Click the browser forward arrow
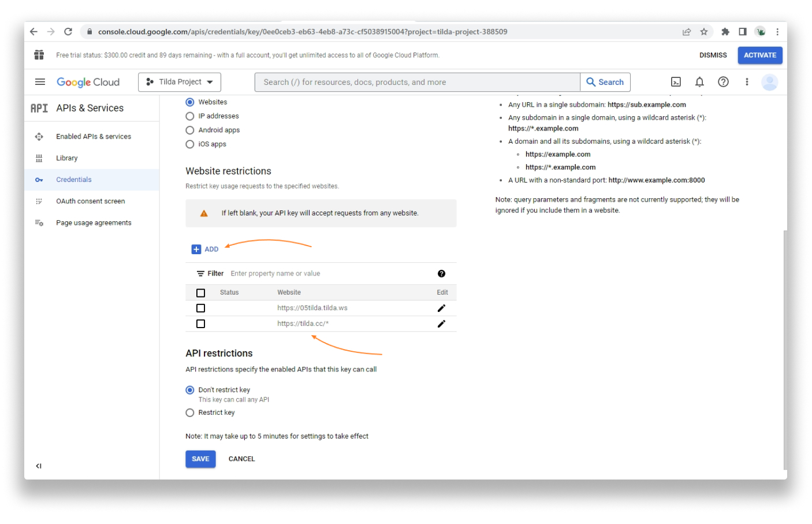The image size is (812, 524). tap(51, 32)
